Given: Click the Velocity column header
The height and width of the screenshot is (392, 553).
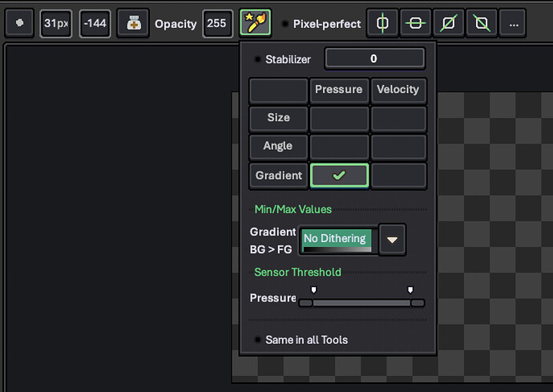Looking at the screenshot, I should (398, 91).
